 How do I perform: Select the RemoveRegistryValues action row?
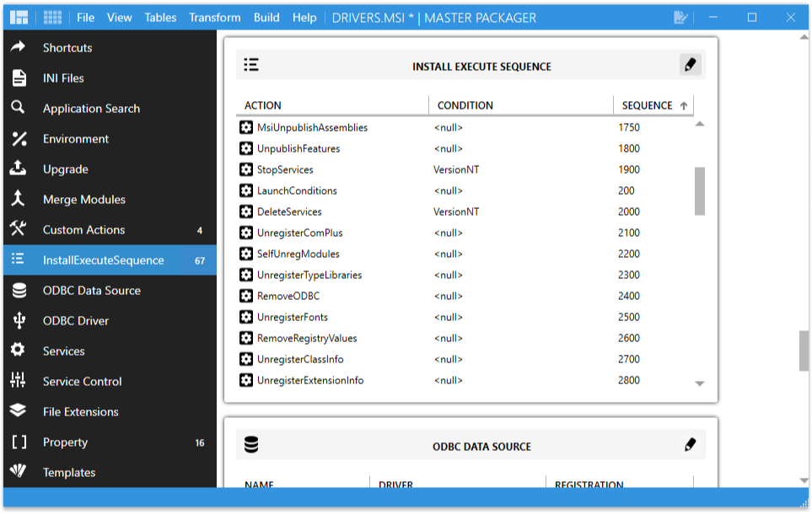[x=465, y=338]
